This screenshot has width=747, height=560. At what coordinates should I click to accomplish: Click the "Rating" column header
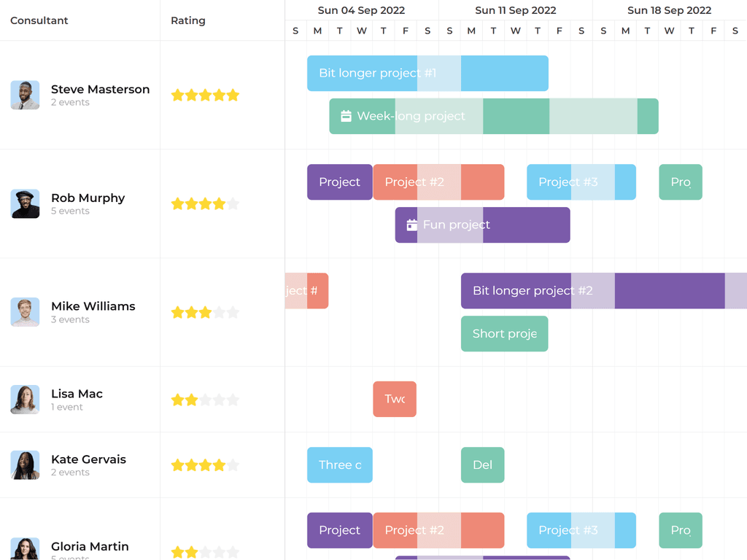(x=188, y=20)
